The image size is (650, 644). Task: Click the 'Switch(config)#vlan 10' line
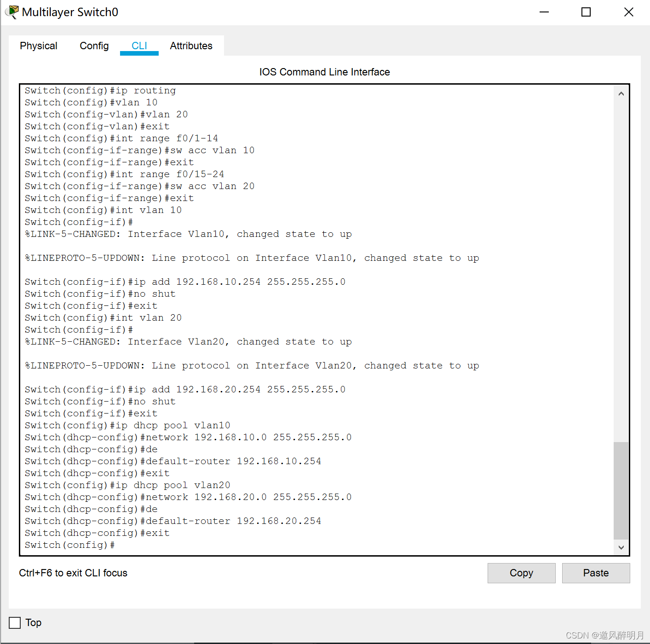(91, 103)
